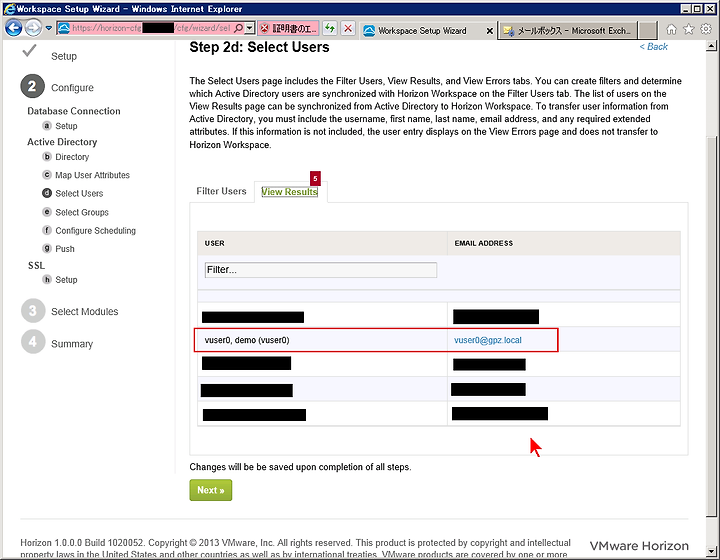This screenshot has height=560, width=720.
Task: Click the Setup step checkmark icon
Action: [x=29, y=50]
